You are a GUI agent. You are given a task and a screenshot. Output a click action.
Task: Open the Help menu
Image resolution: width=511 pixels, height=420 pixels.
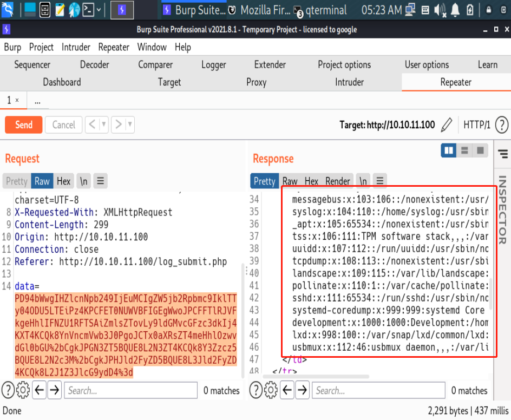click(183, 47)
